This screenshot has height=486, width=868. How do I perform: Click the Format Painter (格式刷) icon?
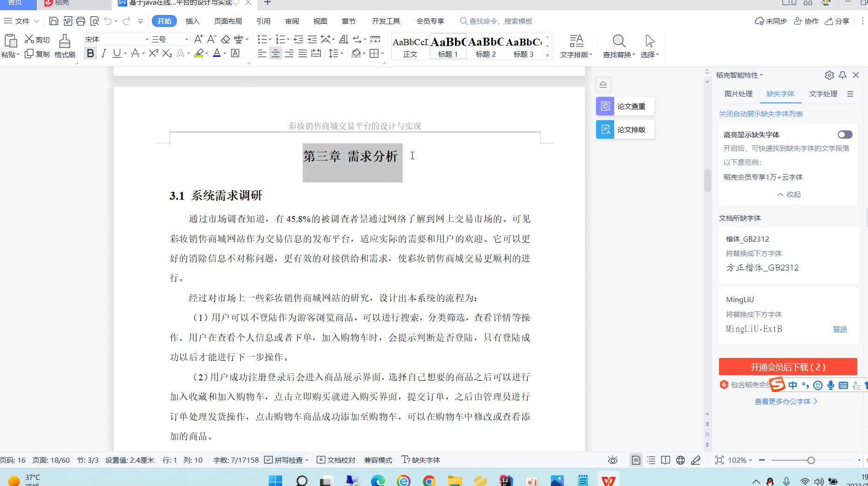[65, 46]
